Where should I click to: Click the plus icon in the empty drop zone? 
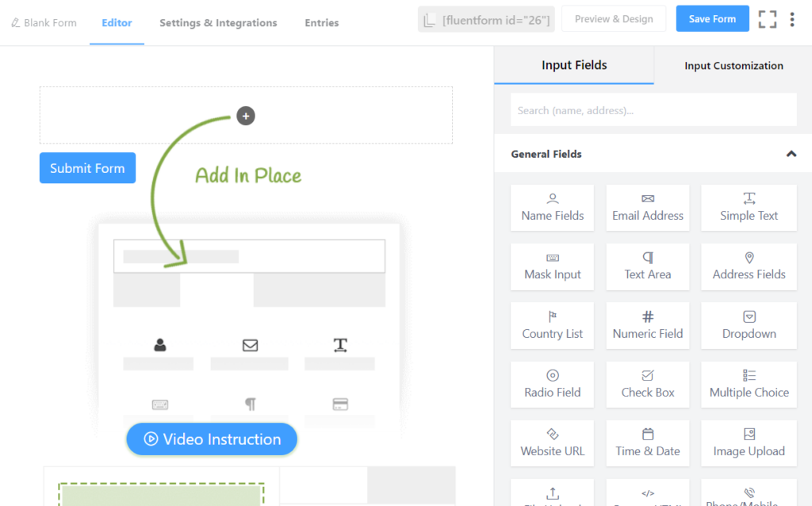tap(246, 116)
